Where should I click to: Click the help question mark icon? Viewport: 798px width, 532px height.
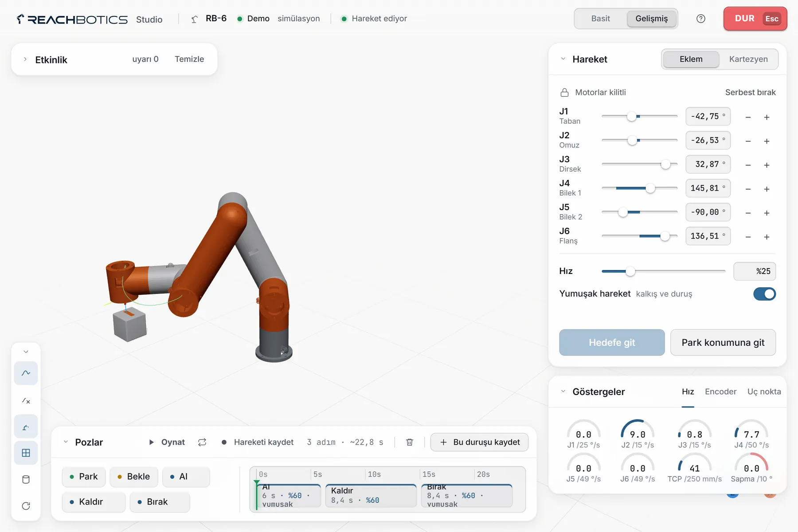click(701, 19)
